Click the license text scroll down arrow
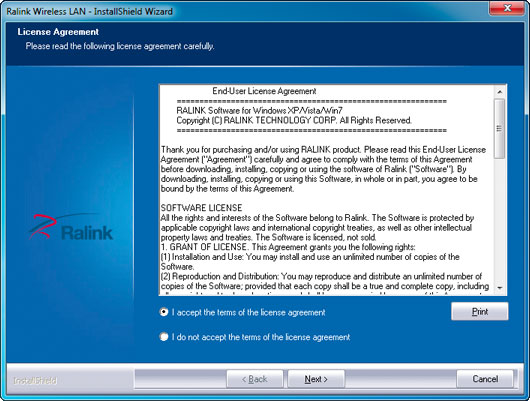 pyautogui.click(x=500, y=288)
